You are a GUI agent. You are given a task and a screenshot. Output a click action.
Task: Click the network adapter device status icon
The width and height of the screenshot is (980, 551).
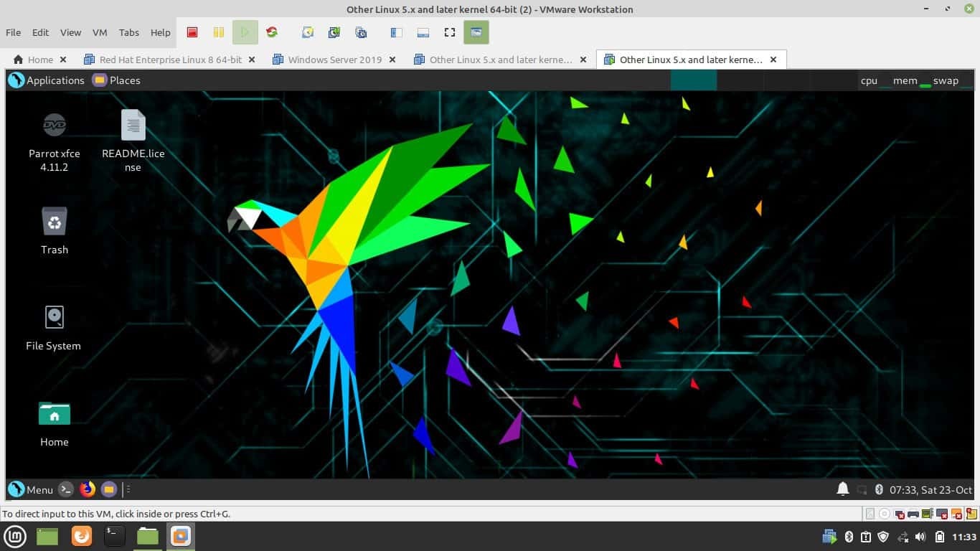(x=899, y=514)
